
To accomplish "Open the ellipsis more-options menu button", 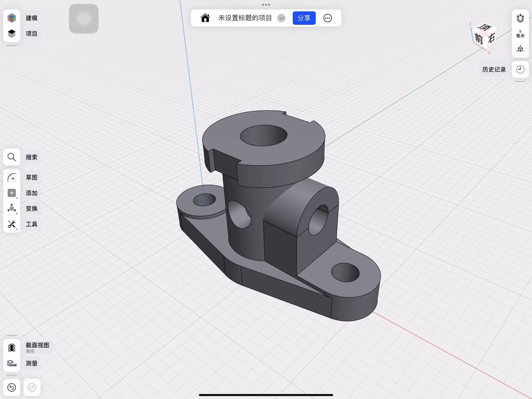I will [328, 18].
